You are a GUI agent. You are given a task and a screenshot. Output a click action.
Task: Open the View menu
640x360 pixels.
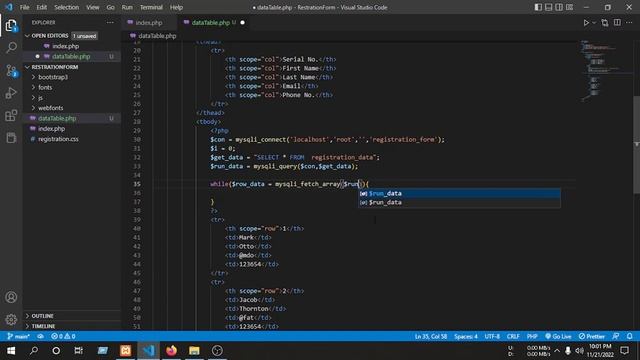93,7
